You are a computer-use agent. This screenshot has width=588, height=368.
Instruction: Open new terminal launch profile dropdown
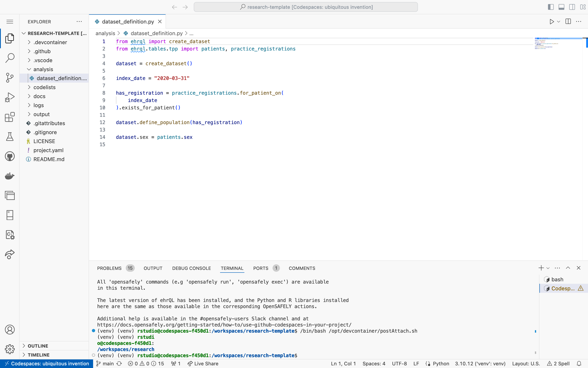tap(548, 268)
